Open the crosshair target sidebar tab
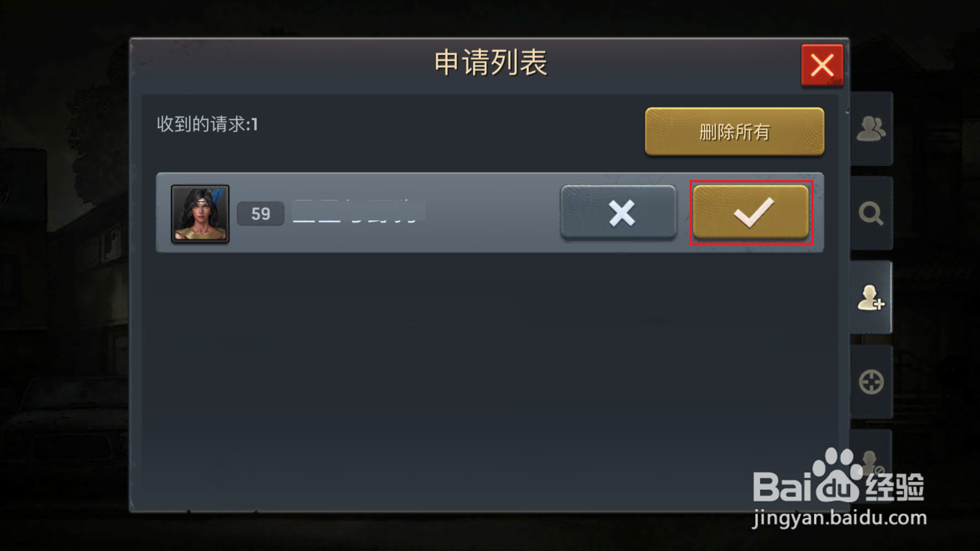The height and width of the screenshot is (551, 980). [871, 382]
